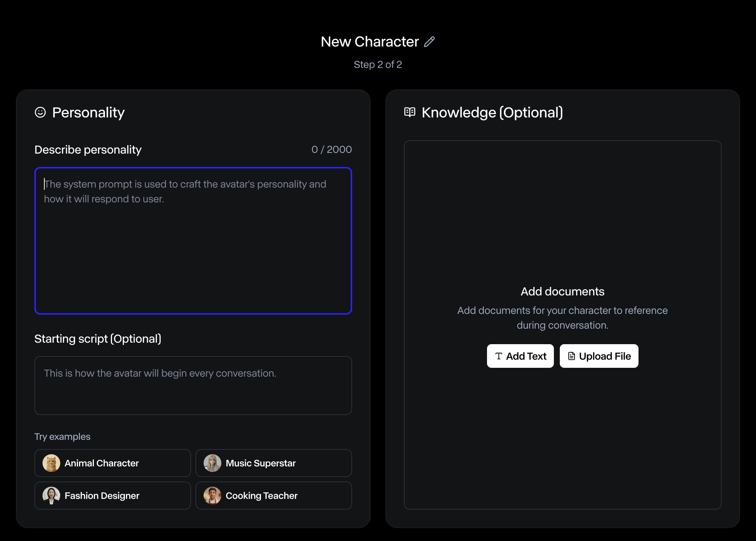Image resolution: width=756 pixels, height=541 pixels.
Task: Click the open book Knowledge icon
Action: [x=410, y=112]
